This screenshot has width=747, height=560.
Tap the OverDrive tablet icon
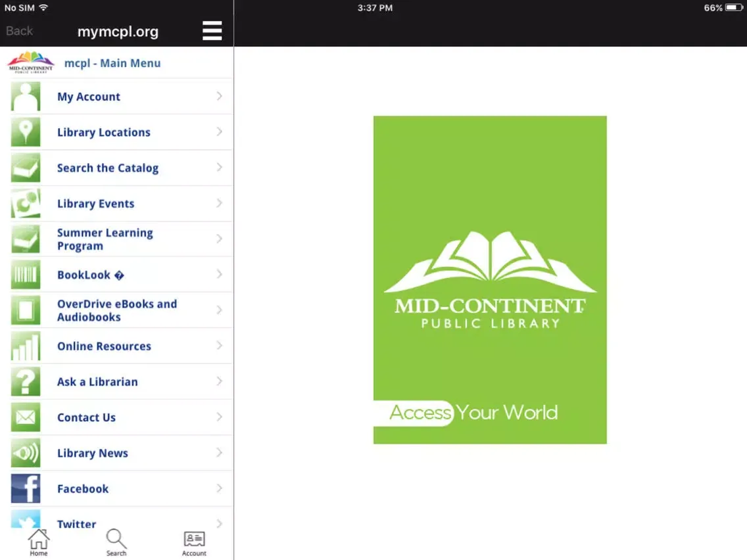coord(26,310)
